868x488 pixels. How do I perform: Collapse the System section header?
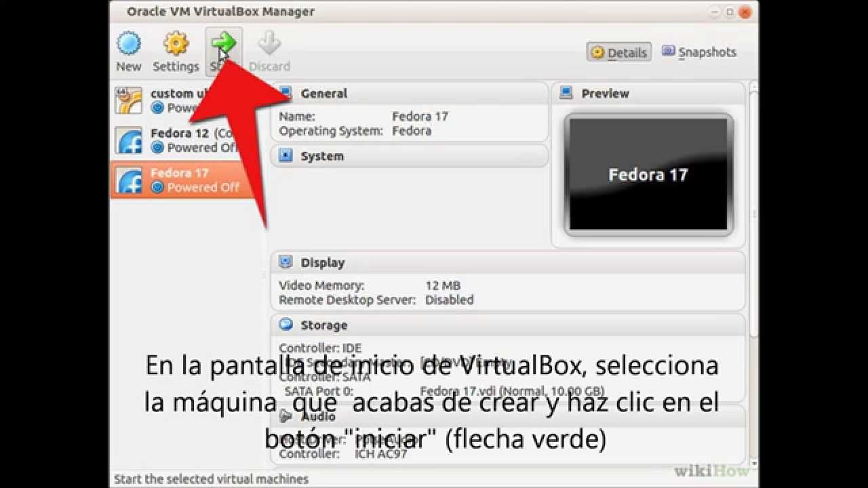[321, 156]
